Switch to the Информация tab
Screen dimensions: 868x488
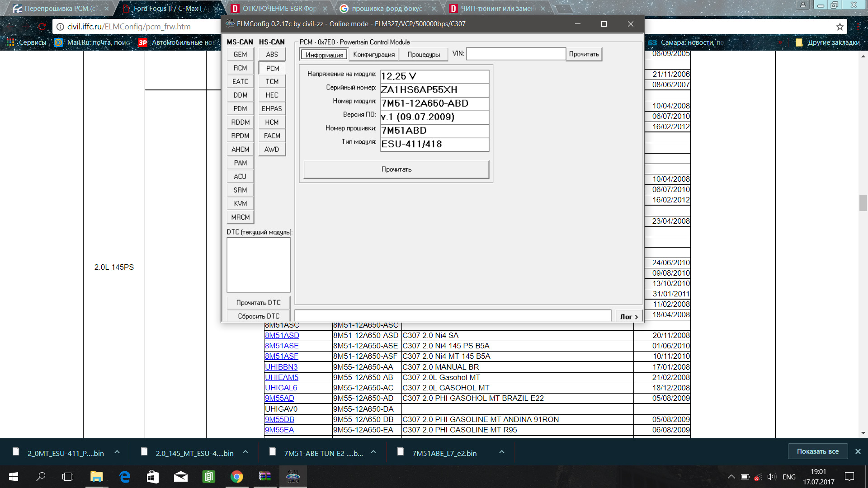324,55
